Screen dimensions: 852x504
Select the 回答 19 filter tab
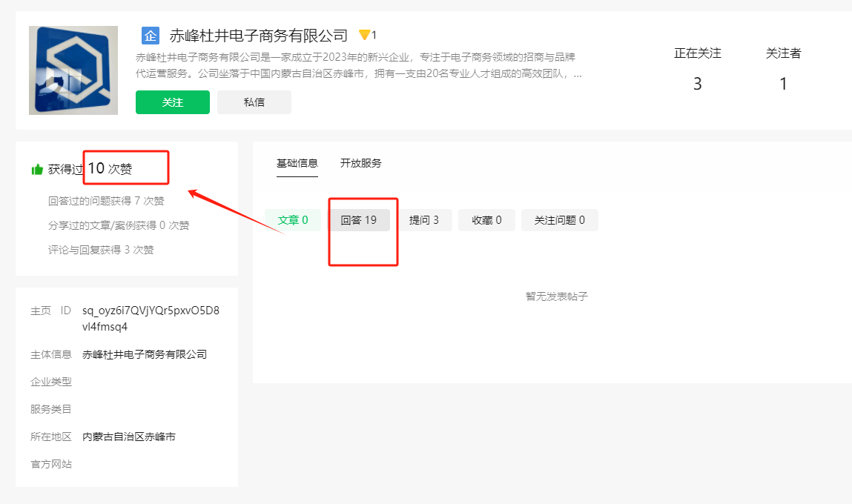[359, 220]
